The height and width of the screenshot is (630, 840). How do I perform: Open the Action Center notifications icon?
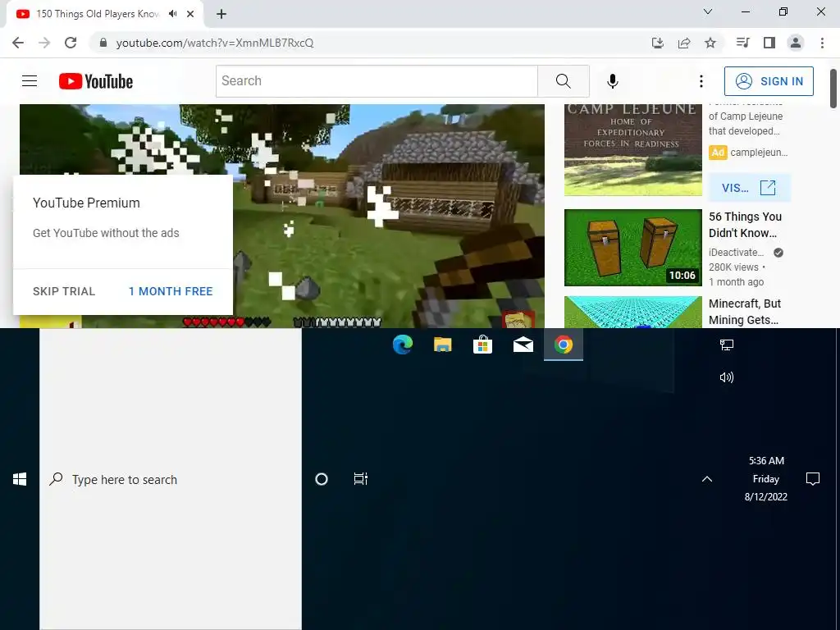point(813,479)
